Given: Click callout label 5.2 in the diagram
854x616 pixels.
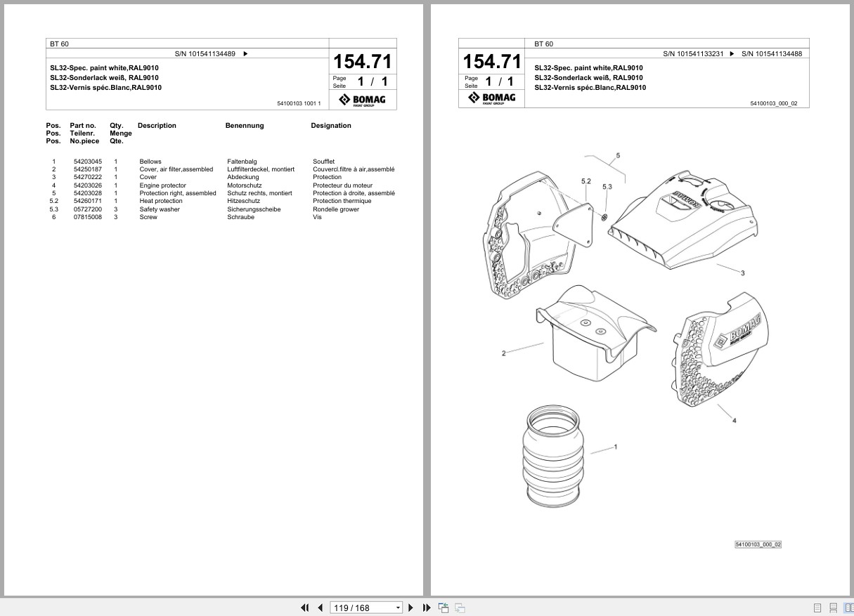Looking at the screenshot, I should (x=586, y=181).
